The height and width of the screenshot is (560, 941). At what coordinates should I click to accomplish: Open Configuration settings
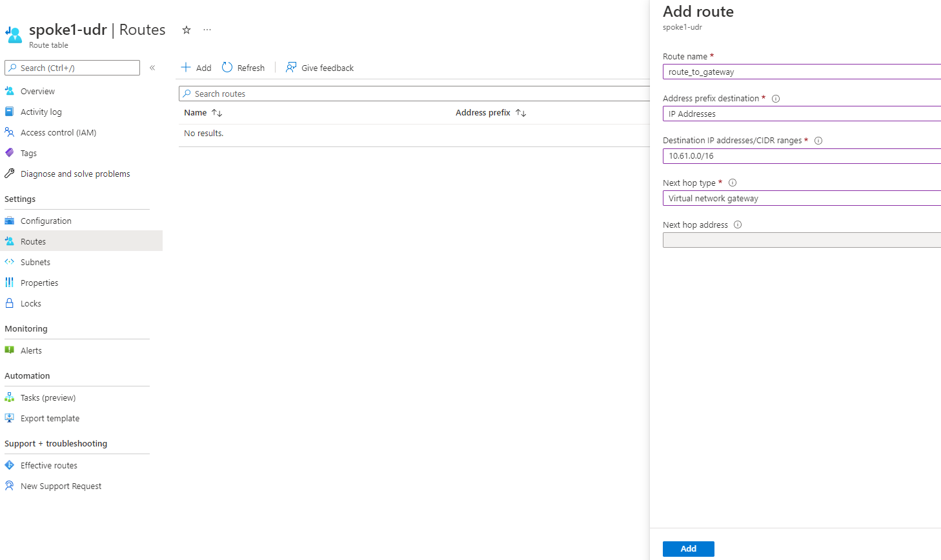tap(46, 221)
